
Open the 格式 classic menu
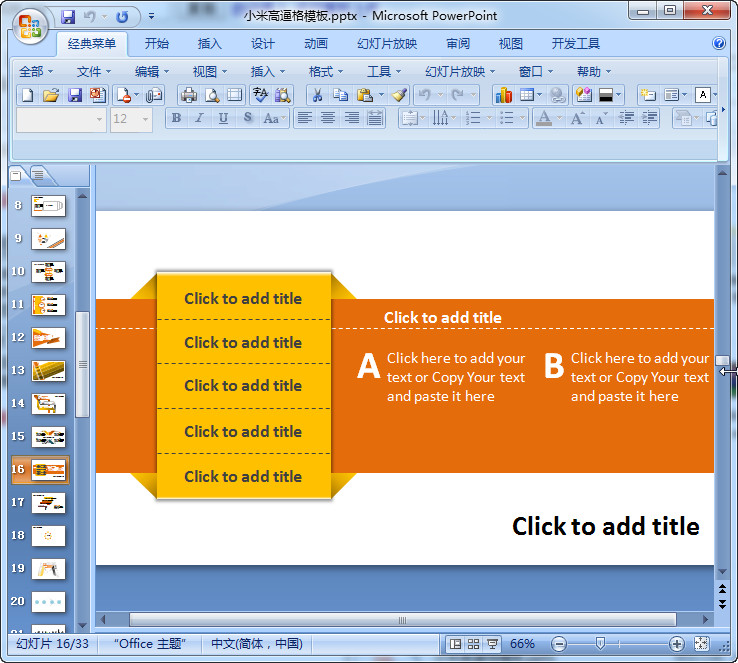(326, 72)
